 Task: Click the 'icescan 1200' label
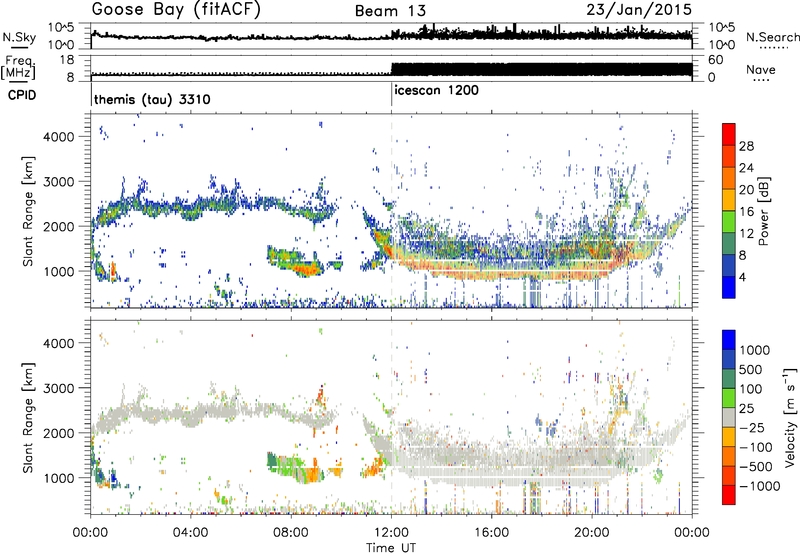point(436,90)
